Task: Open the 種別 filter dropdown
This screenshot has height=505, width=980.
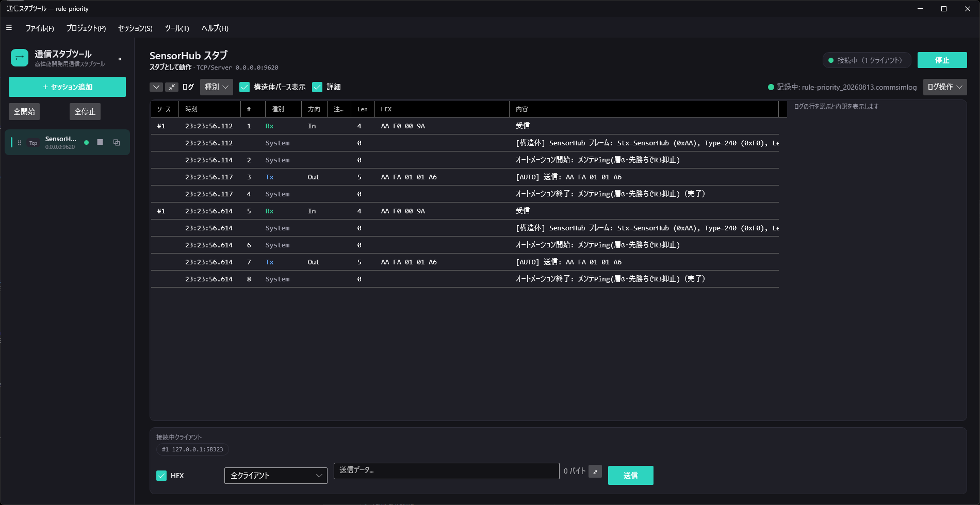Action: coord(217,87)
